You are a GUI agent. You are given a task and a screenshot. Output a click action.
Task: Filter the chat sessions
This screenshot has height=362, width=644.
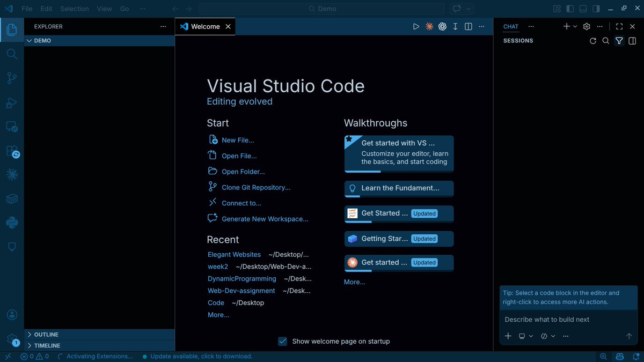coord(619,41)
